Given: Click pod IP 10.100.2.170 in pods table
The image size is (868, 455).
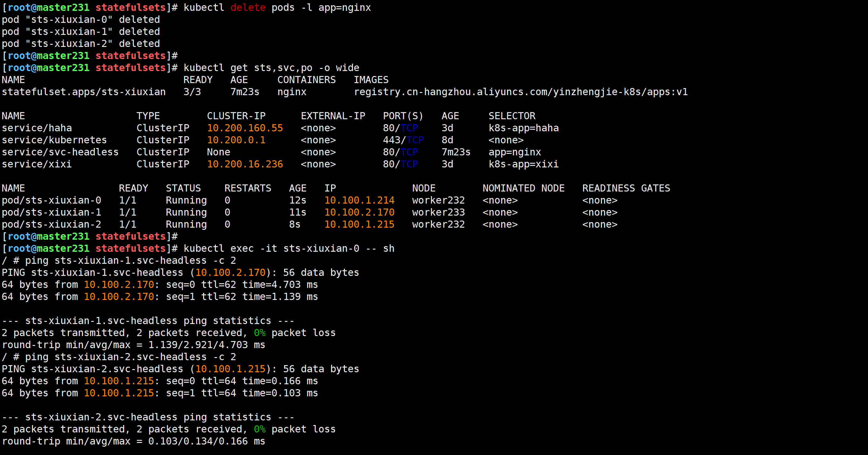Looking at the screenshot, I should (x=359, y=212).
